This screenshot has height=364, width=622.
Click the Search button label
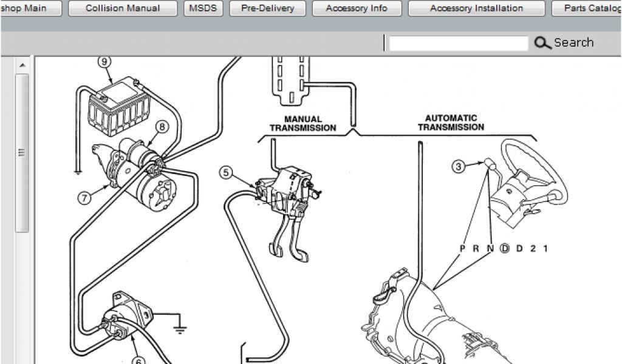coord(573,43)
